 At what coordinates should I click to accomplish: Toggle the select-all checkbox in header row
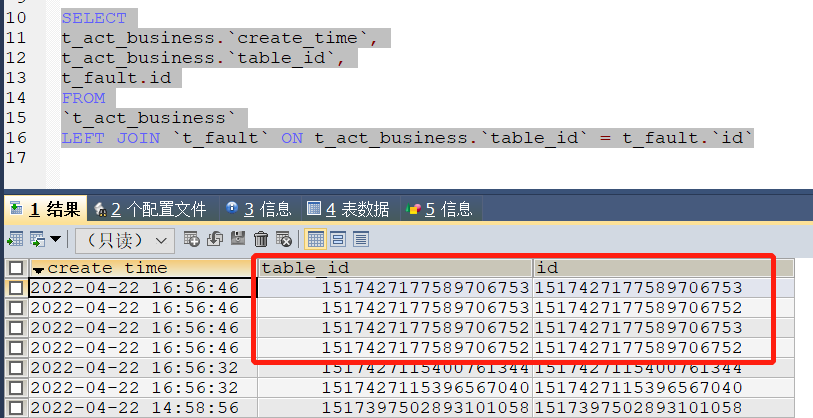(x=16, y=268)
